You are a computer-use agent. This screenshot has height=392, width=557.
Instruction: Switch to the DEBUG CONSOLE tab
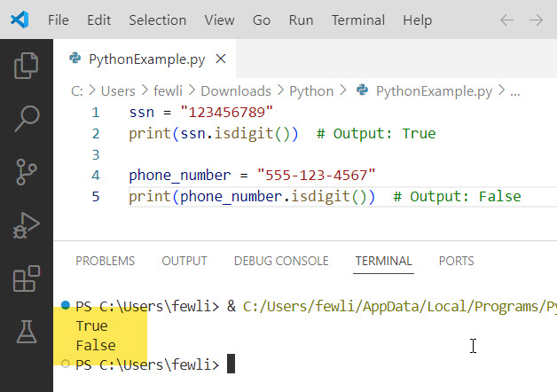(x=281, y=261)
